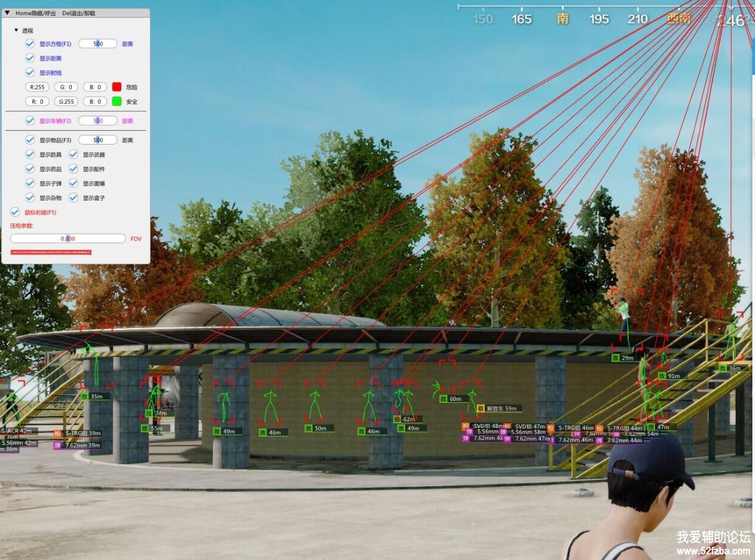The image size is (755, 560).
Task: Click the R:255 field in the 危险 row
Action: tap(37, 87)
